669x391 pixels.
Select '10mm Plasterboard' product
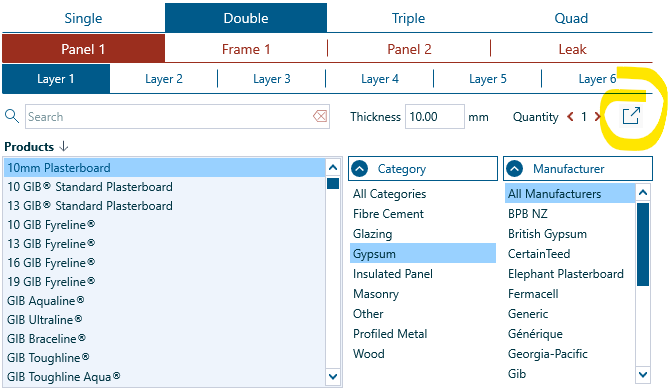point(165,168)
